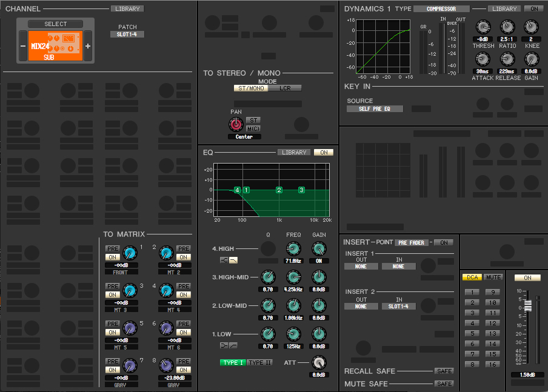Click the compressor GAIN knob
Screen dimensions: 548x392
coord(531,59)
